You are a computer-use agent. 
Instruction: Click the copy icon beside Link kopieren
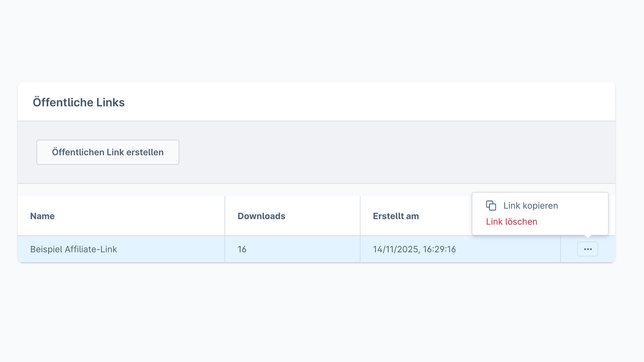click(491, 205)
